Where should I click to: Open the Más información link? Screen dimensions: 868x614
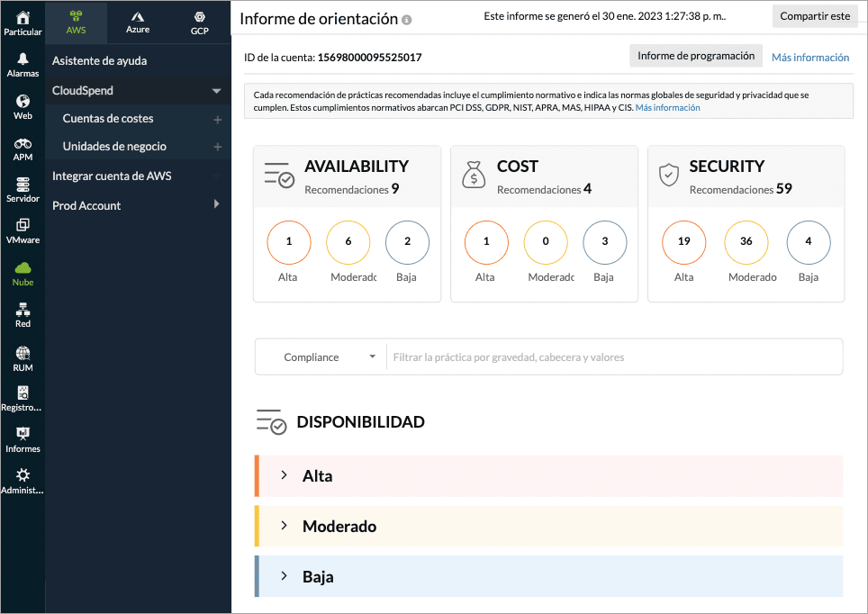pyautogui.click(x=810, y=57)
